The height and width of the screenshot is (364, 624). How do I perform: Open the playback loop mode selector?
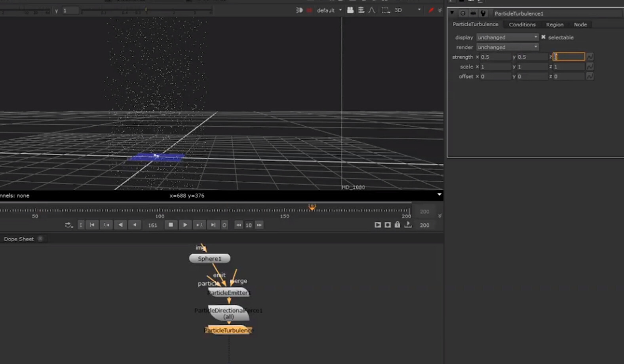point(68,225)
